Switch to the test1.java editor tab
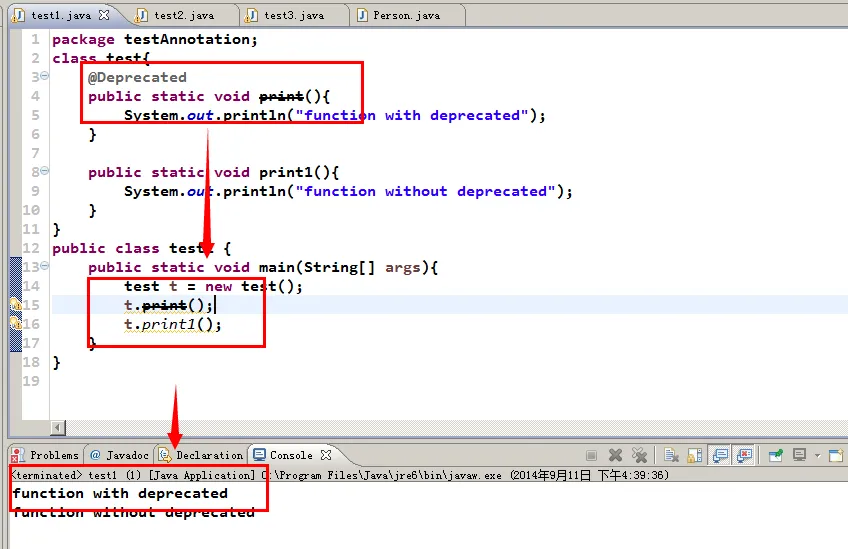This screenshot has height=549, width=848. (61, 15)
